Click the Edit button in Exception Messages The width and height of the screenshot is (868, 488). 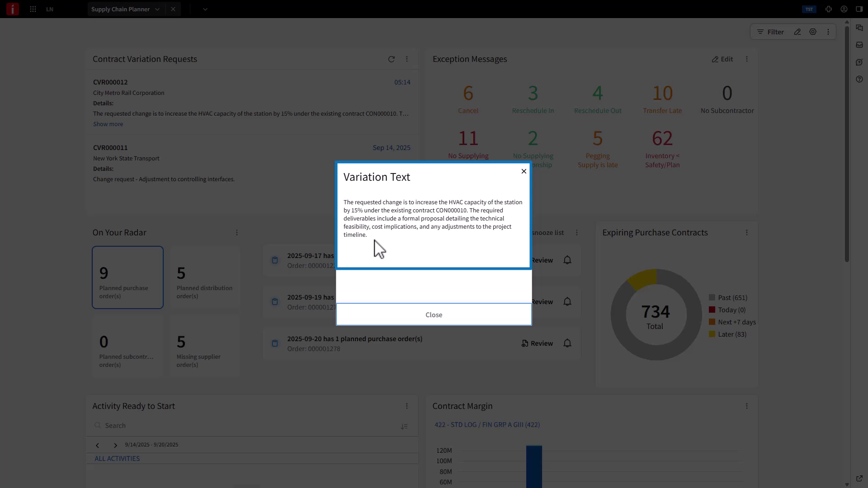tap(722, 59)
